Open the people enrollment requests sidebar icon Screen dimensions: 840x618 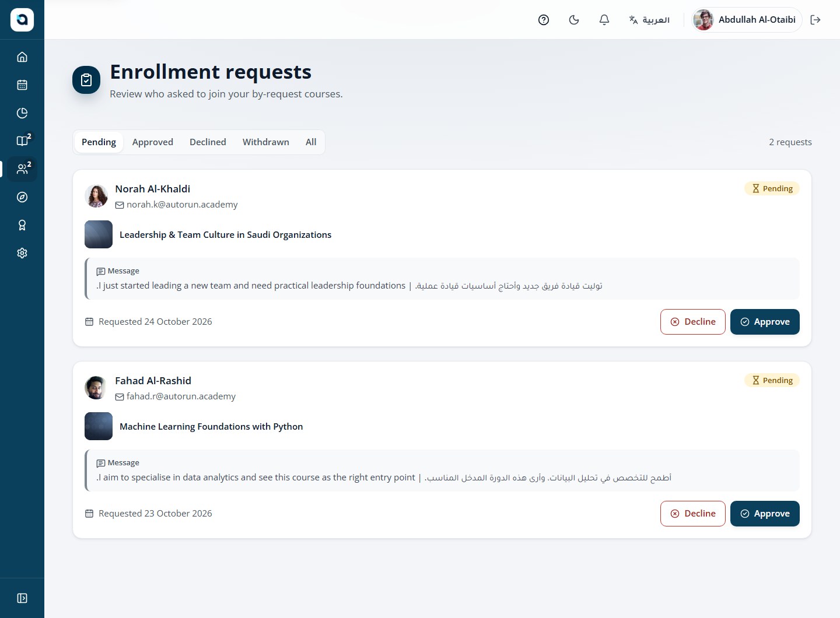22,169
